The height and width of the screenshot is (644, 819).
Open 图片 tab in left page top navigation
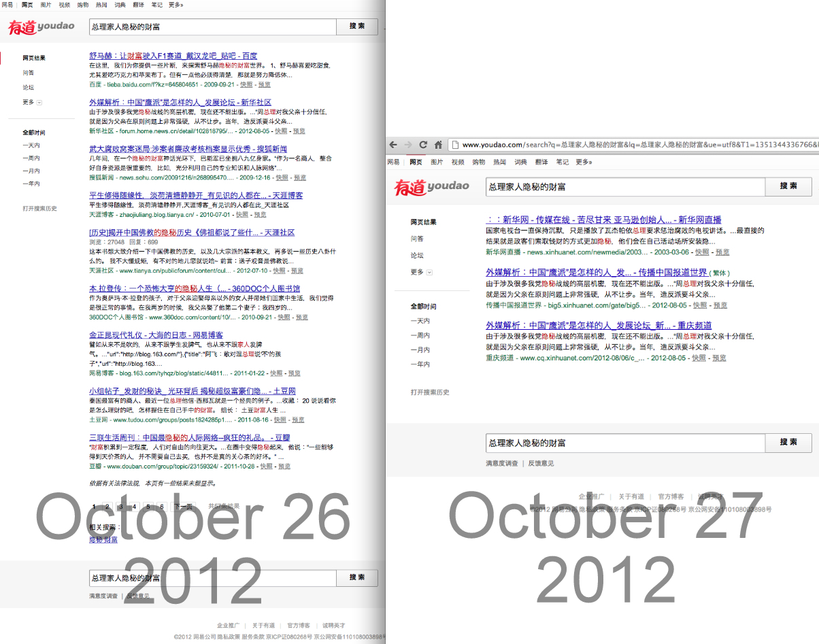tap(46, 5)
